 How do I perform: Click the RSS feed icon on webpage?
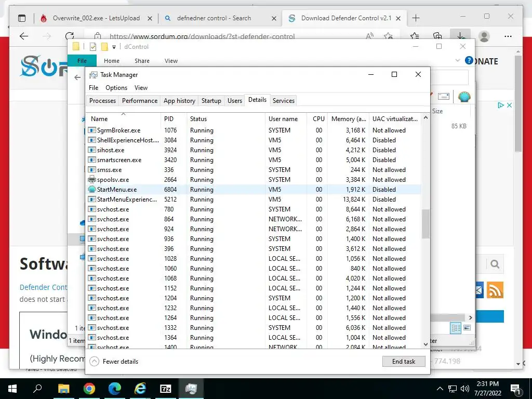tap(495, 290)
